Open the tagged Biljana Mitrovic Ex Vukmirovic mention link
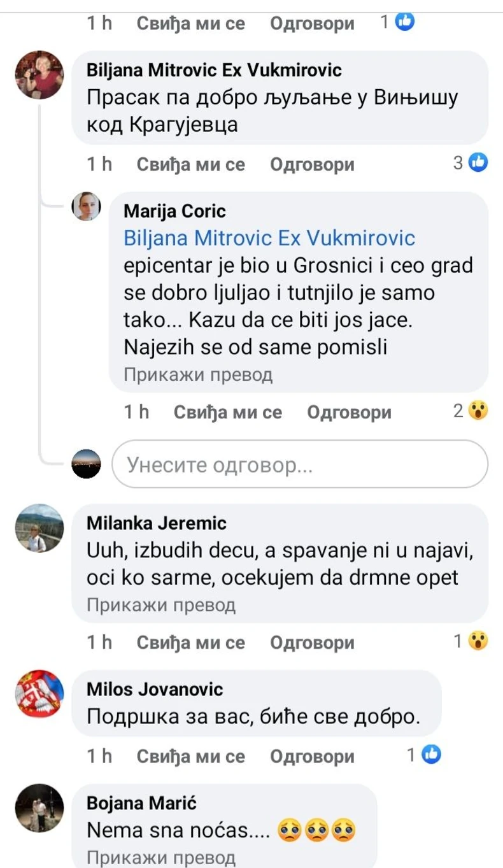Screen dimensions: 503x868 (269, 238)
